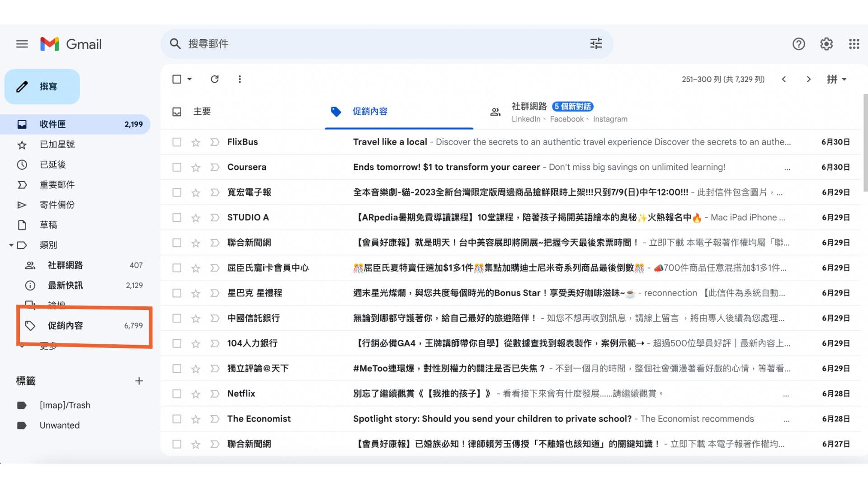
Task: Add a new label with the plus icon
Action: pos(139,381)
